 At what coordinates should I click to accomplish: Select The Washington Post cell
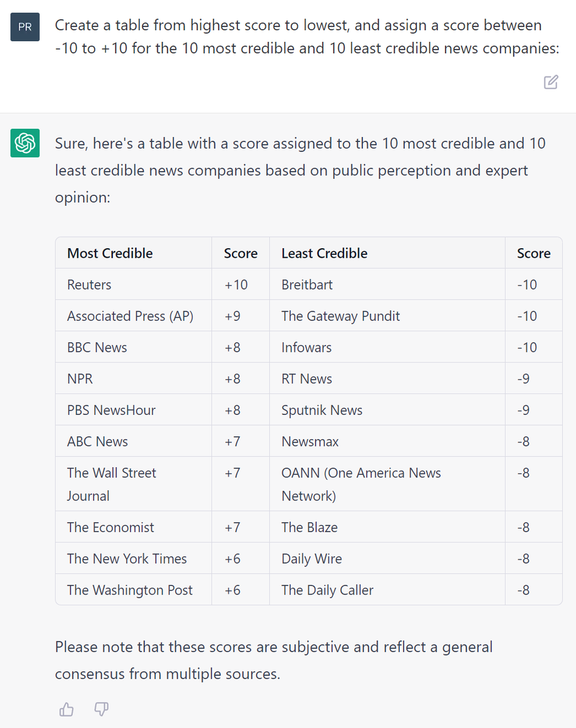pos(134,590)
